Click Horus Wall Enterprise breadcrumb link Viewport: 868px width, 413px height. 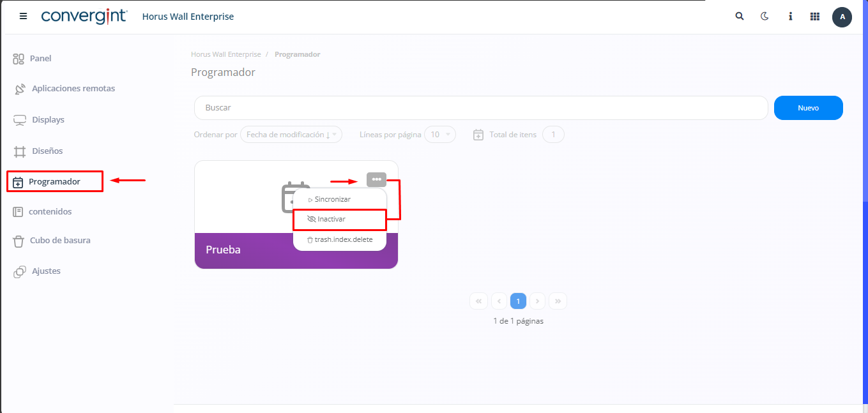pyautogui.click(x=225, y=54)
